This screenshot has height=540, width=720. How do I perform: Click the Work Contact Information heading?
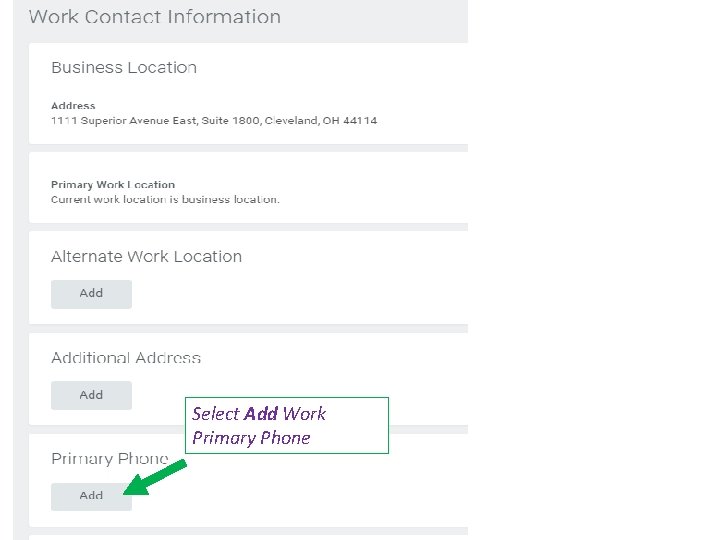tap(154, 17)
